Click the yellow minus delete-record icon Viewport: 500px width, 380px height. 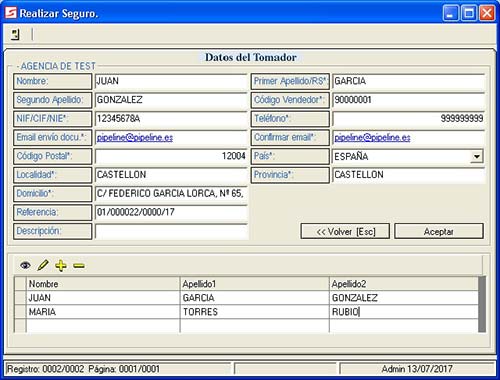[x=79, y=266]
